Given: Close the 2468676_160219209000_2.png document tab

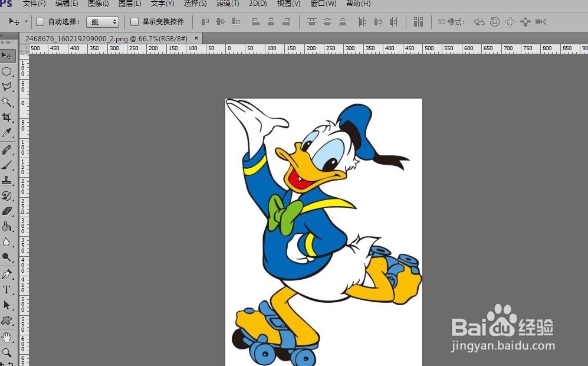Looking at the screenshot, I should pyautogui.click(x=196, y=38).
